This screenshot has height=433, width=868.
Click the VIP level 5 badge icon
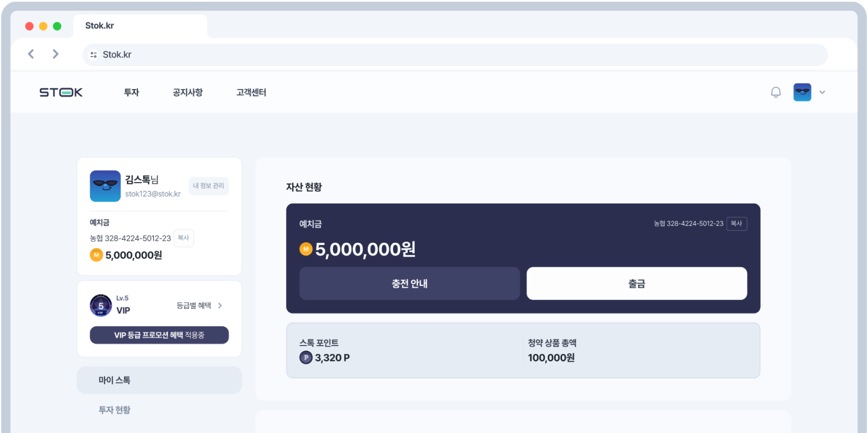click(101, 306)
